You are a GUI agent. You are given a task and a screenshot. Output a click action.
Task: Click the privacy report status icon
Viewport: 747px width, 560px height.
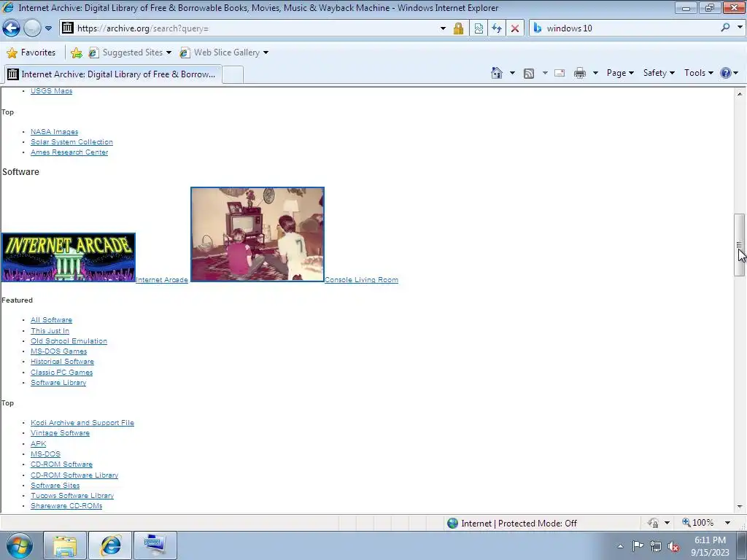pos(653,523)
